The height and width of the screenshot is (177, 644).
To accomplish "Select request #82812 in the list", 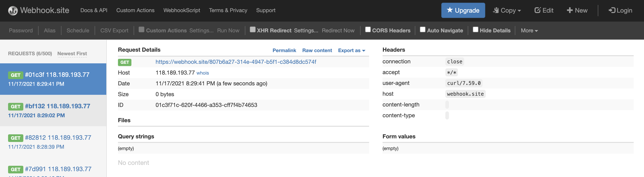I will point(53,142).
